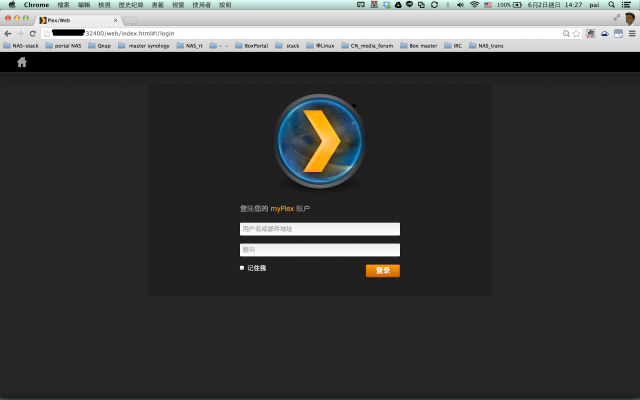Click the LINE chat bubble menu bar icon
The height and width of the screenshot is (400, 640).
[x=409, y=5]
